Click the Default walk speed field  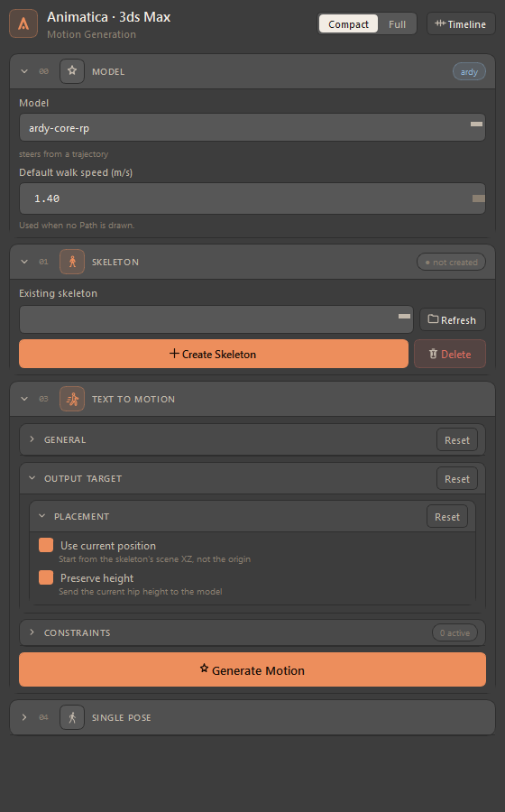[x=252, y=198]
